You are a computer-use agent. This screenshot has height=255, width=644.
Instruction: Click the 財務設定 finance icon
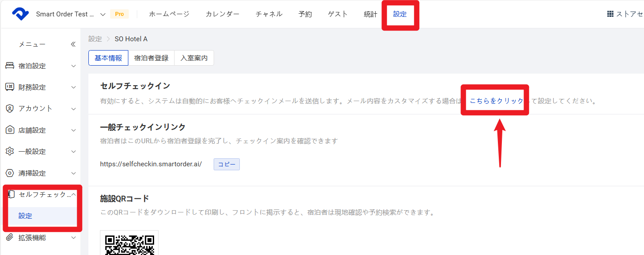pos(10,87)
